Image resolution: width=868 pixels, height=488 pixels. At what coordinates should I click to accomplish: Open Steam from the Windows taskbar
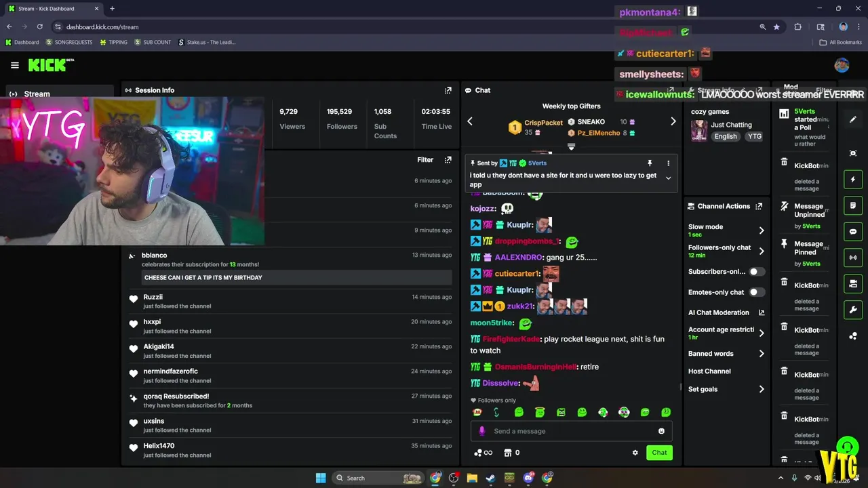click(x=490, y=478)
